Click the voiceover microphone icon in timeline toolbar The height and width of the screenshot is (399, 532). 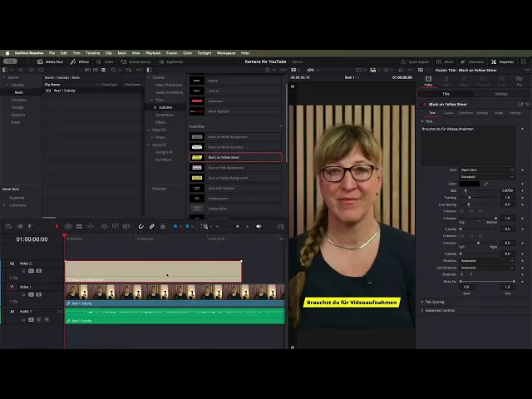point(30,226)
